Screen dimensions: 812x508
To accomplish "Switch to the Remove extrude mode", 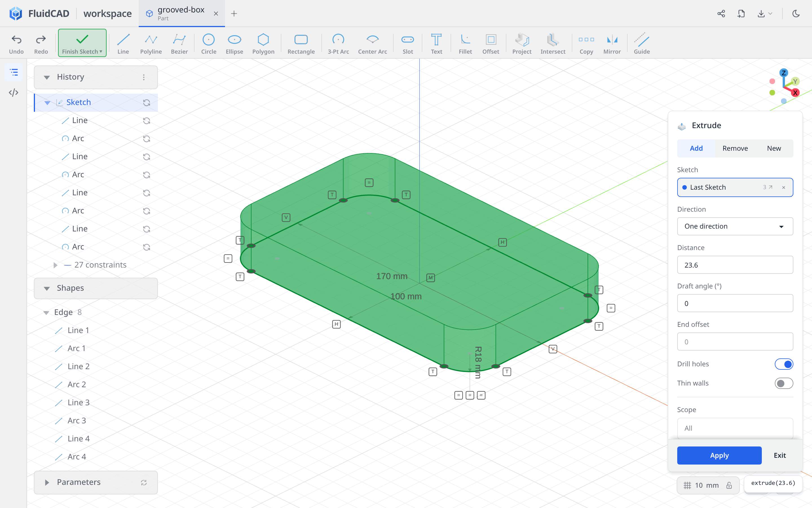I will coord(735,148).
